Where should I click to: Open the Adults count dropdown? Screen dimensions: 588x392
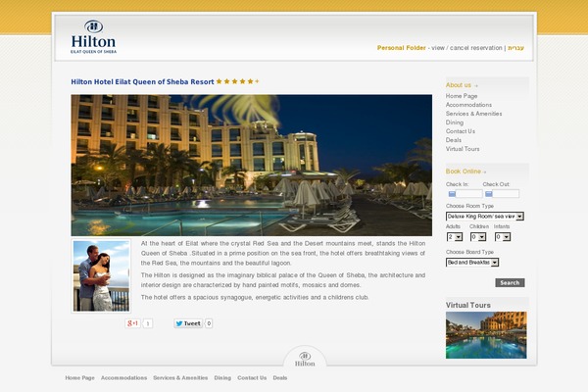(455, 237)
